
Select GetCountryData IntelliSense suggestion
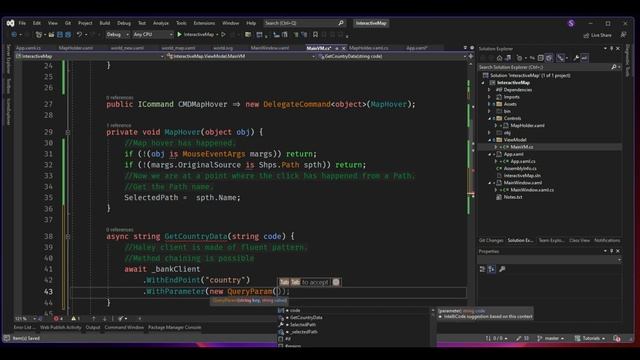[353, 318]
